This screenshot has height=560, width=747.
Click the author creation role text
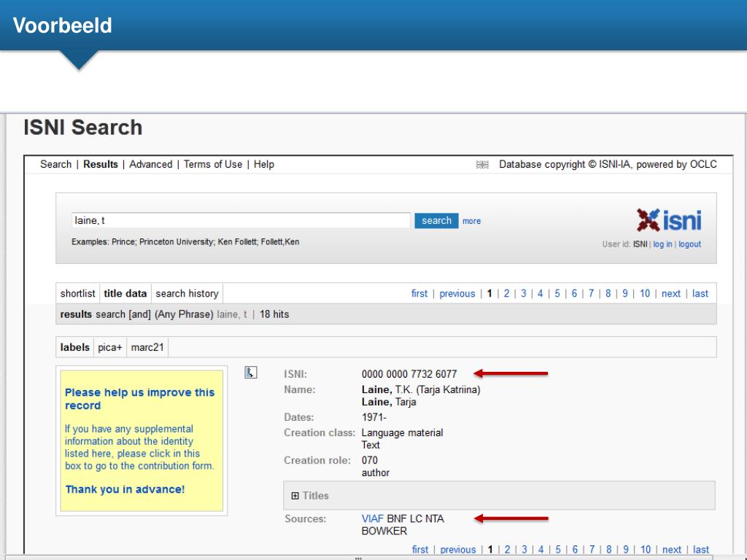pos(376,472)
